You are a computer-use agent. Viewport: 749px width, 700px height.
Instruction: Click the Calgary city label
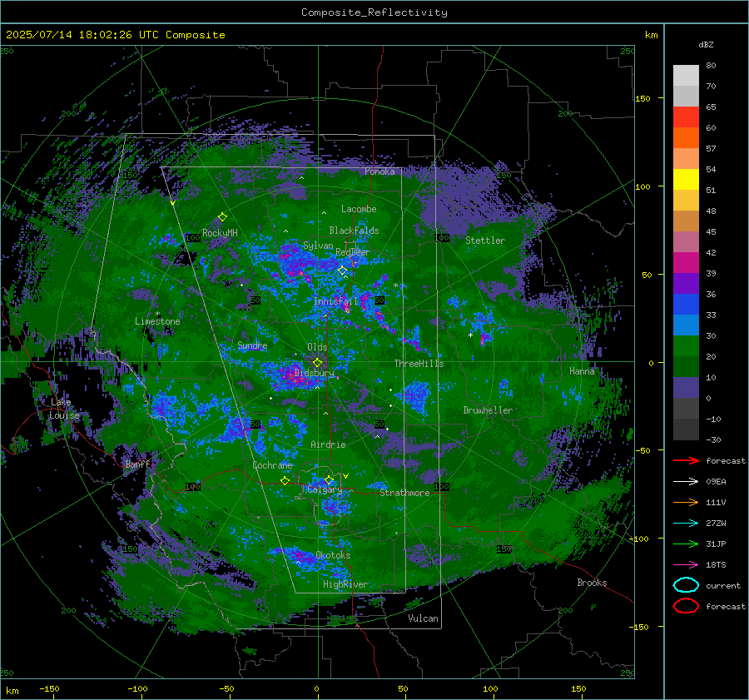click(x=325, y=489)
